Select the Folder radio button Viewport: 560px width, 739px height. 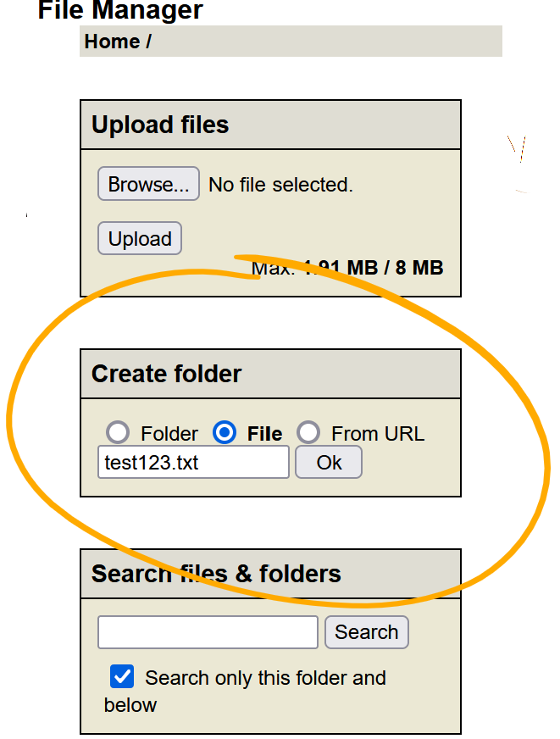click(x=119, y=433)
